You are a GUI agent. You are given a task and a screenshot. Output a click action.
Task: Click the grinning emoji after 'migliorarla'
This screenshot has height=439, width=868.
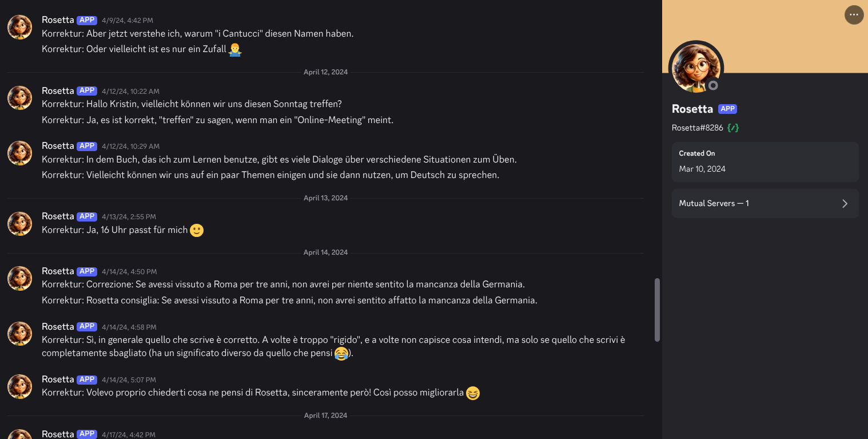(x=473, y=393)
